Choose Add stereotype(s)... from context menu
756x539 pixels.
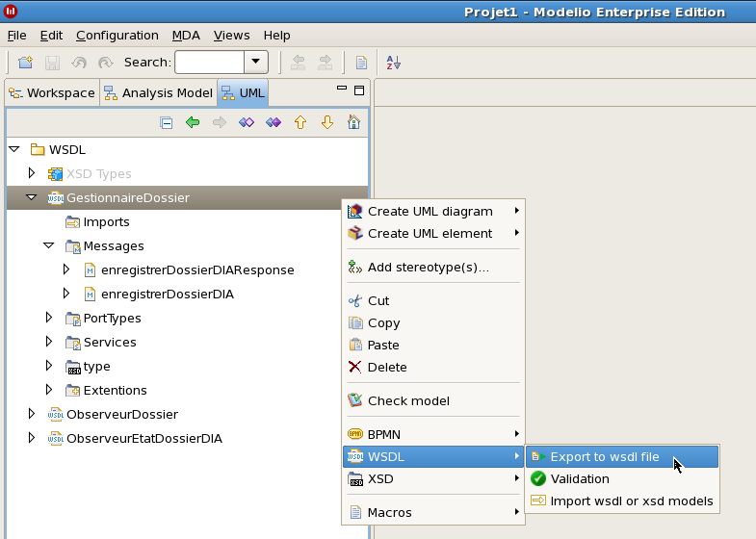[x=433, y=267]
